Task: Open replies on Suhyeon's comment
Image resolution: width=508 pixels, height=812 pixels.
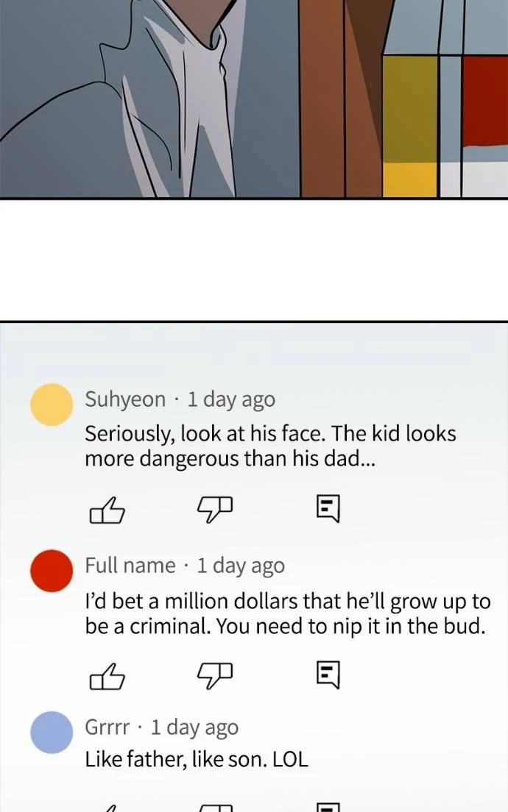Action: pos(328,508)
